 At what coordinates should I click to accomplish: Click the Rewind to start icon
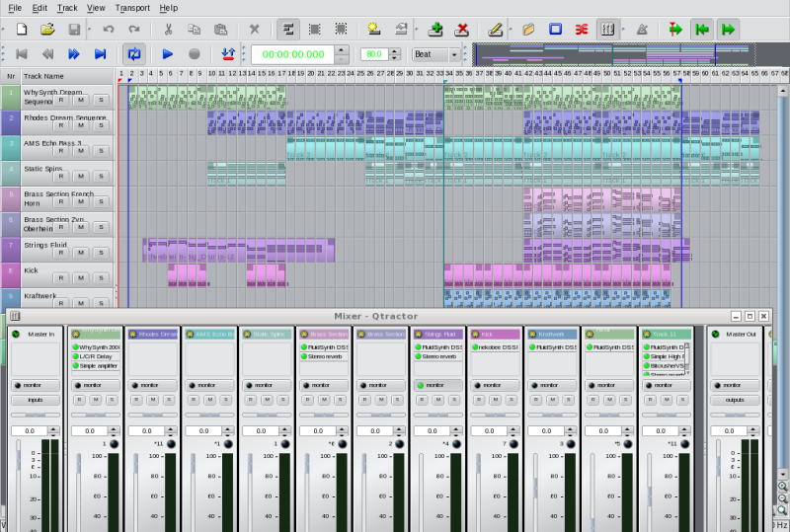click(21, 54)
